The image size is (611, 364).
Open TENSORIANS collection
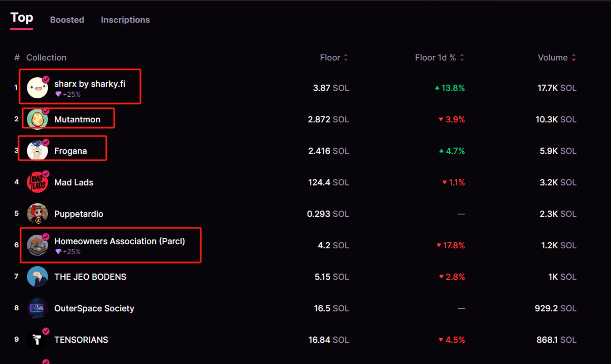click(x=81, y=340)
